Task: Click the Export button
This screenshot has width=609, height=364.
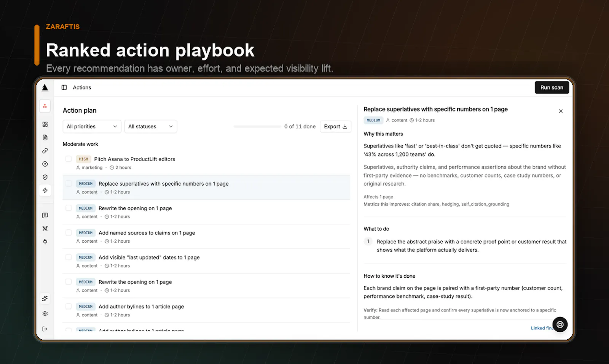Action: click(335, 127)
